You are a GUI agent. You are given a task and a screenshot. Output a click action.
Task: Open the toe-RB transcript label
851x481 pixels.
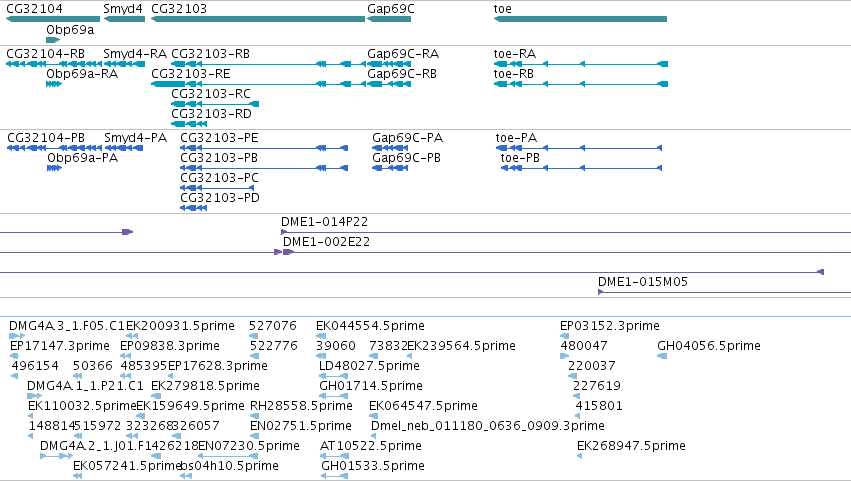(513, 74)
